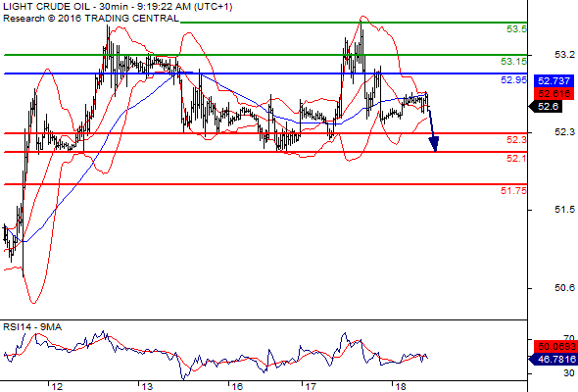The height and width of the screenshot is (392, 578).
Task: Click date marker 17 on time axis
Action: (310, 386)
